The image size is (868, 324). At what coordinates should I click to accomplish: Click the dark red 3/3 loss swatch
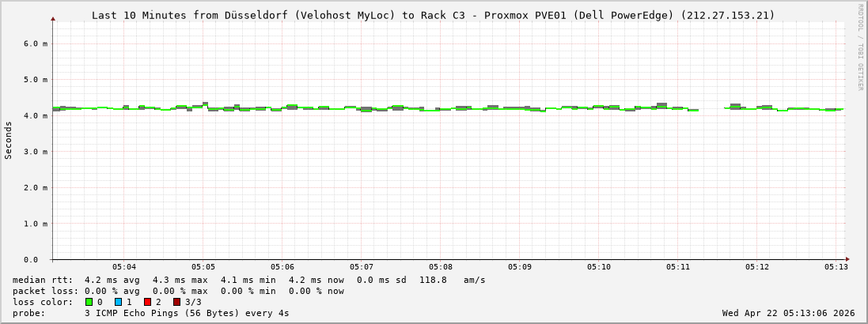point(176,302)
